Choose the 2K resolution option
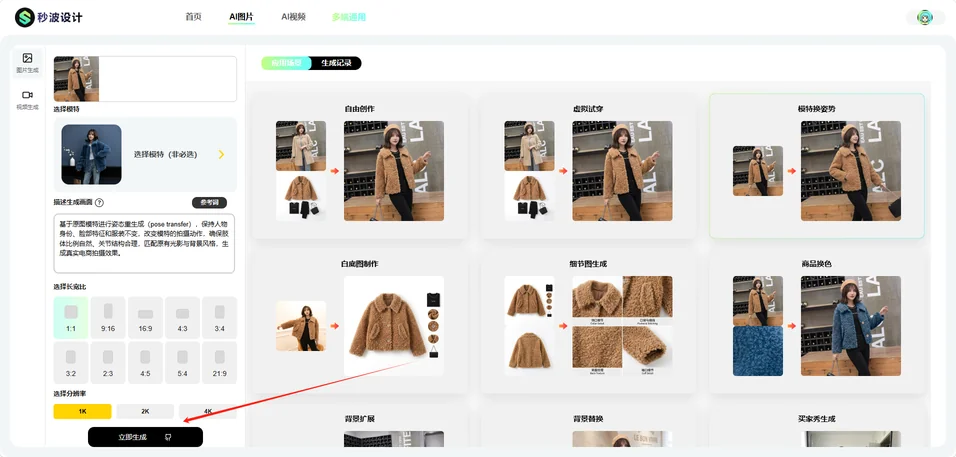Screen dimensions: 956x457 [x=145, y=411]
